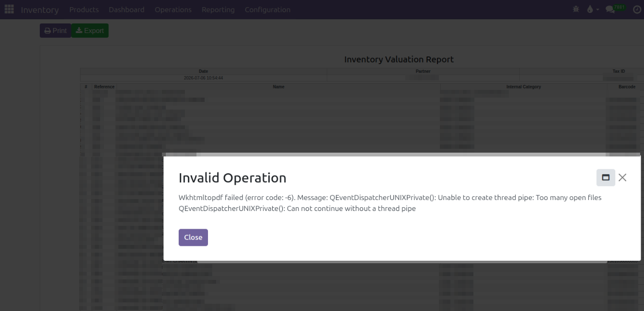
Task: Click the Print button
Action: coord(56,31)
